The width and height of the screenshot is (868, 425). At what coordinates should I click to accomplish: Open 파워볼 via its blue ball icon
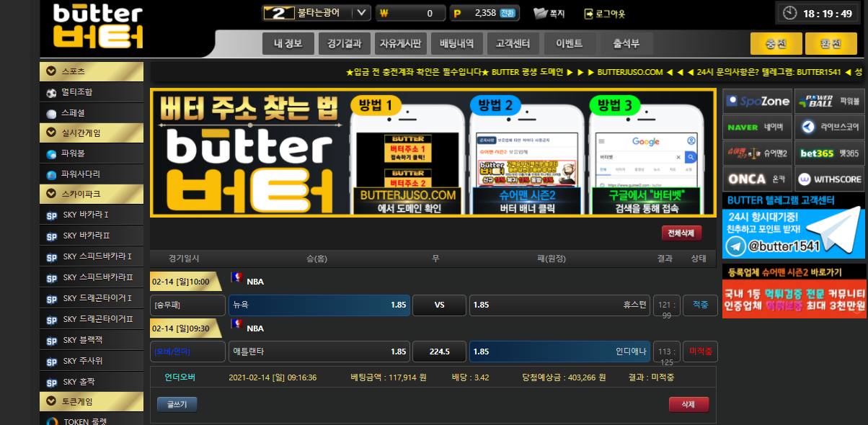pyautogui.click(x=51, y=154)
